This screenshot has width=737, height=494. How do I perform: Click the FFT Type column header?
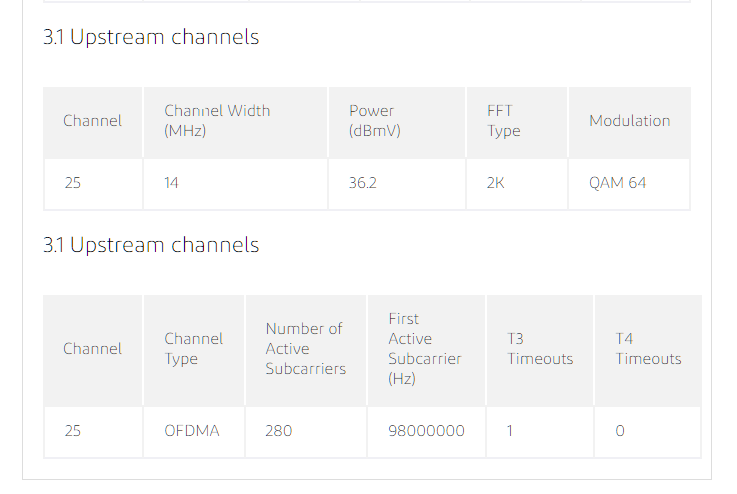[x=503, y=121]
